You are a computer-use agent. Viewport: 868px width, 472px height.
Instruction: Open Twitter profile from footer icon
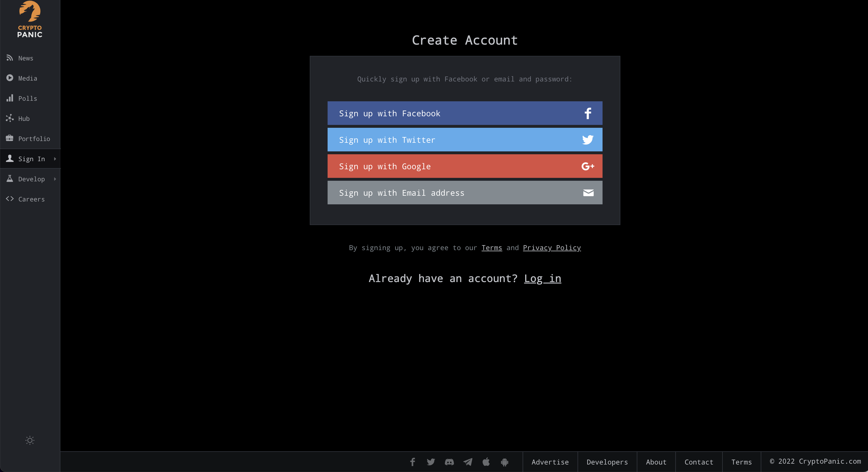(431, 462)
